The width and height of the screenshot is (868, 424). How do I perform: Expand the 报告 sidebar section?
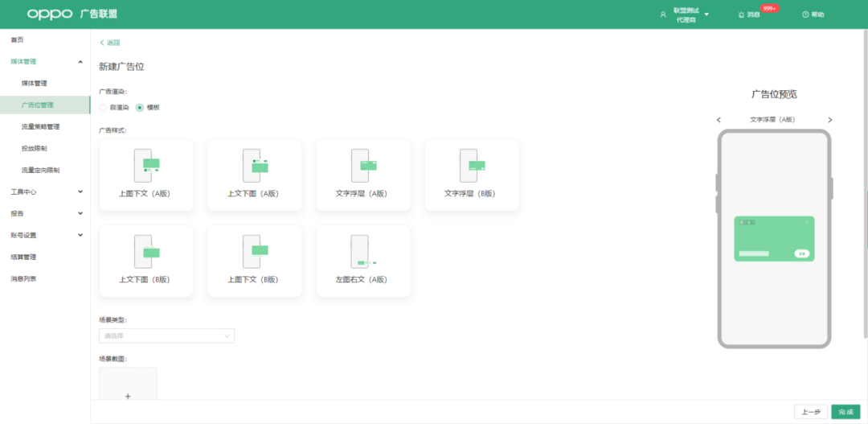[x=45, y=214]
